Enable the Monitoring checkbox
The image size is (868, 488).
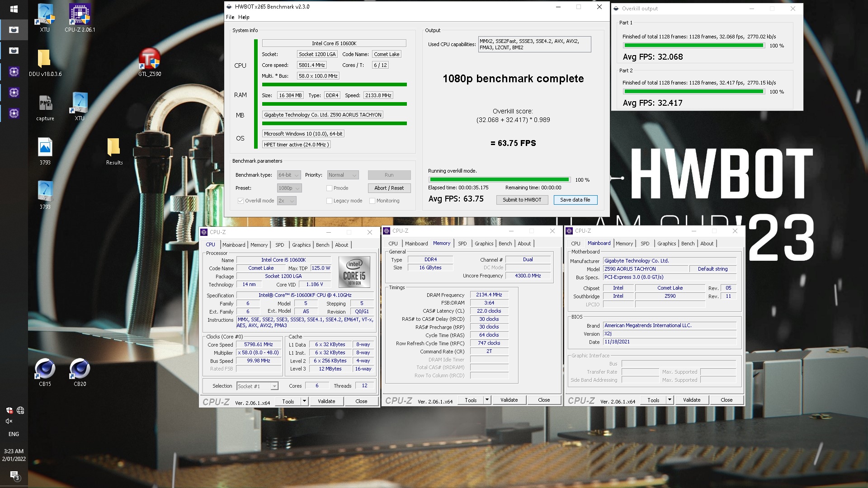(x=372, y=201)
